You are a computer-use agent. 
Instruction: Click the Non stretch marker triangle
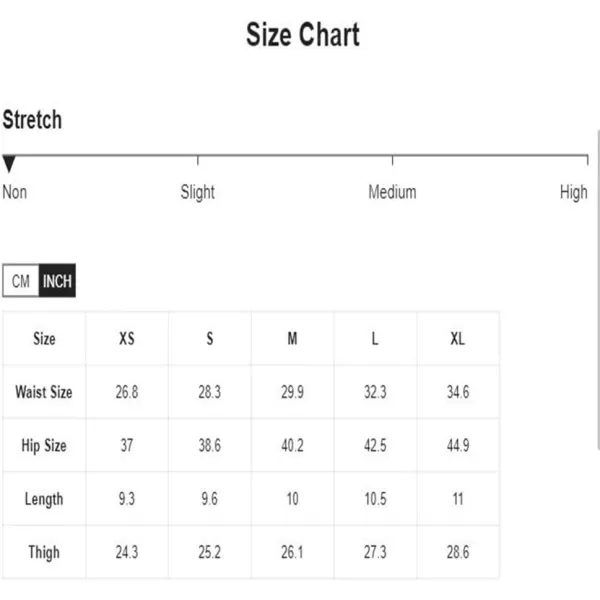[9, 164]
